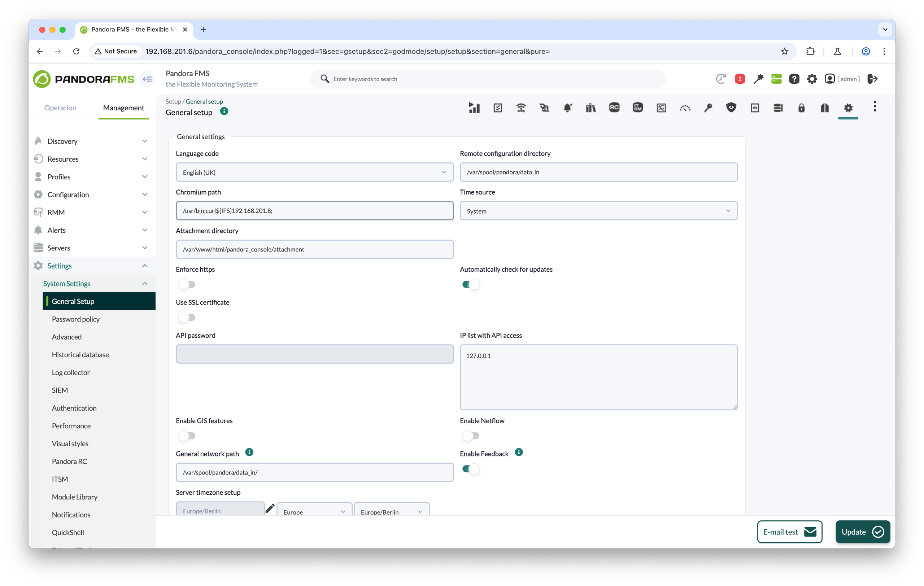924x586 pixels.
Task: Toggle Automatically check for updates switch
Action: click(x=471, y=284)
